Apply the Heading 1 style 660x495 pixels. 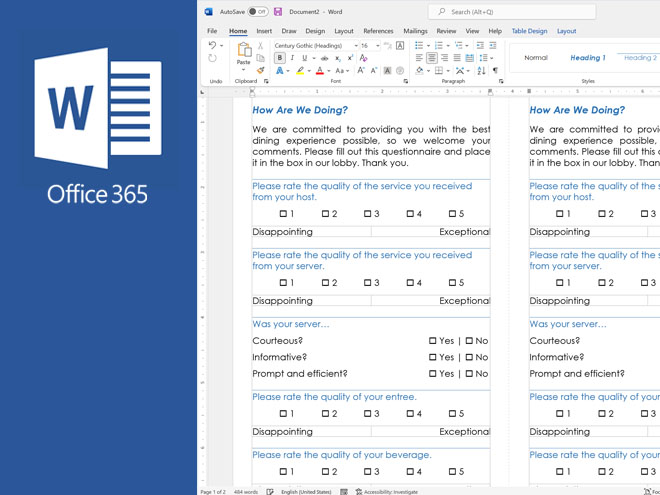point(587,58)
